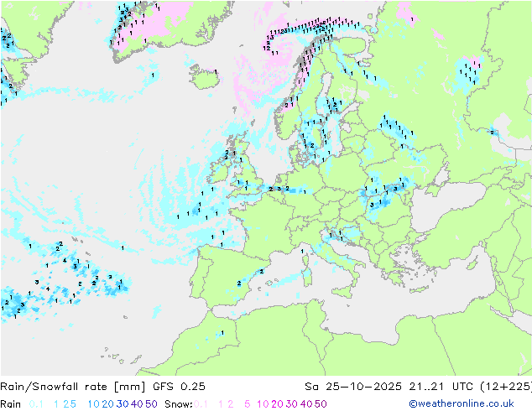Image resolution: width=532 pixels, height=411 pixels.
Task: Click the Snow legend value 30
Action: tap(292, 404)
